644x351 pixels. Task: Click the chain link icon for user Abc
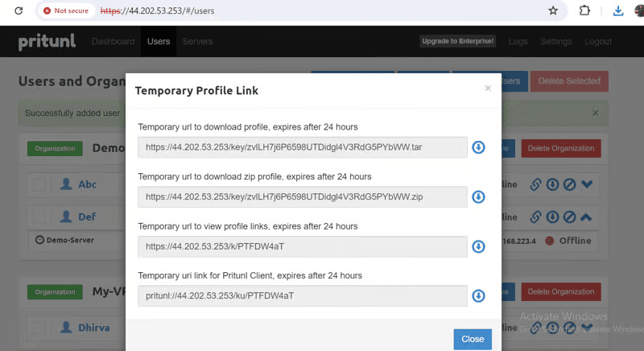tap(535, 184)
